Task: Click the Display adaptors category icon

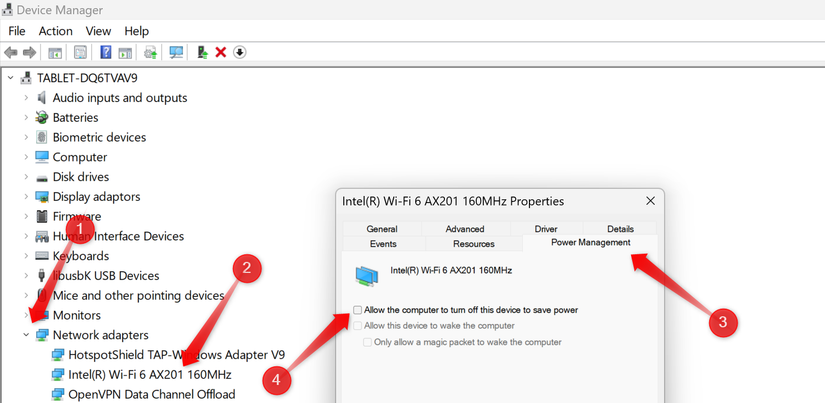Action: [x=42, y=197]
